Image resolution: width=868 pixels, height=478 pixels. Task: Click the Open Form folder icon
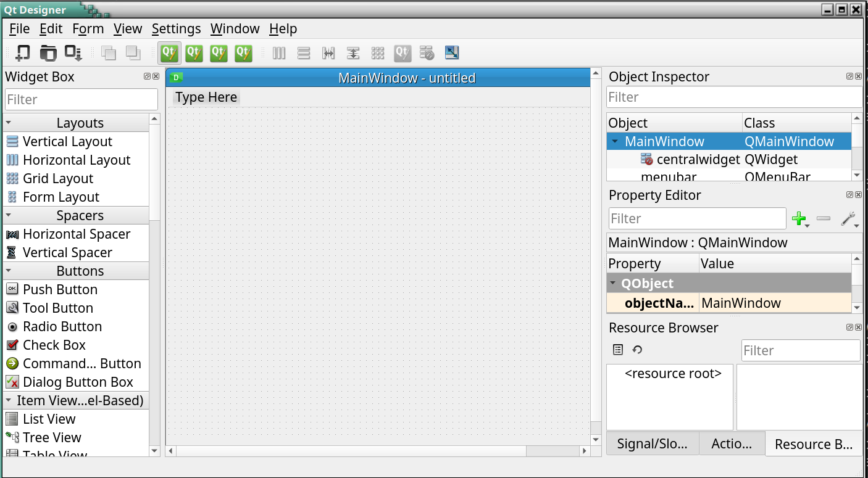point(48,53)
